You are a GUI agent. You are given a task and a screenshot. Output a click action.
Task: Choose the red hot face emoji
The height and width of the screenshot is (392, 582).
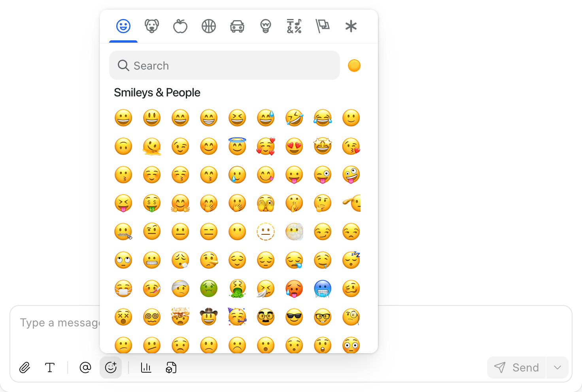pyautogui.click(x=294, y=288)
